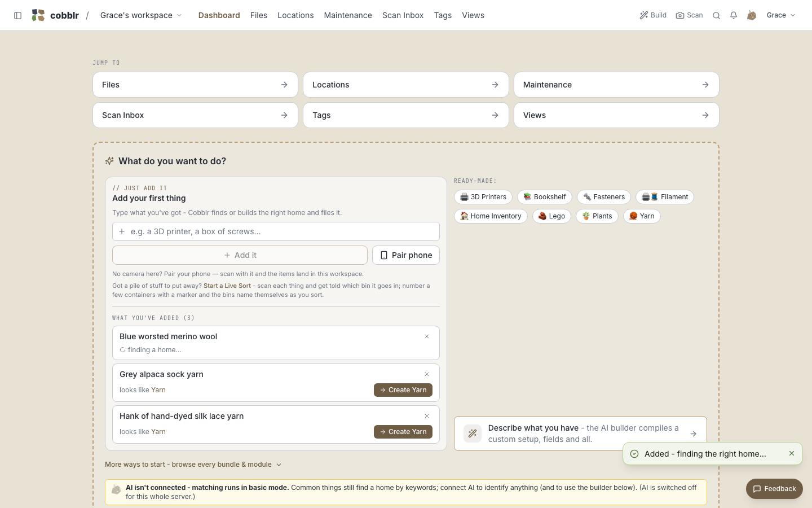Click the Add it button
The width and height of the screenshot is (812, 508).
(240, 255)
